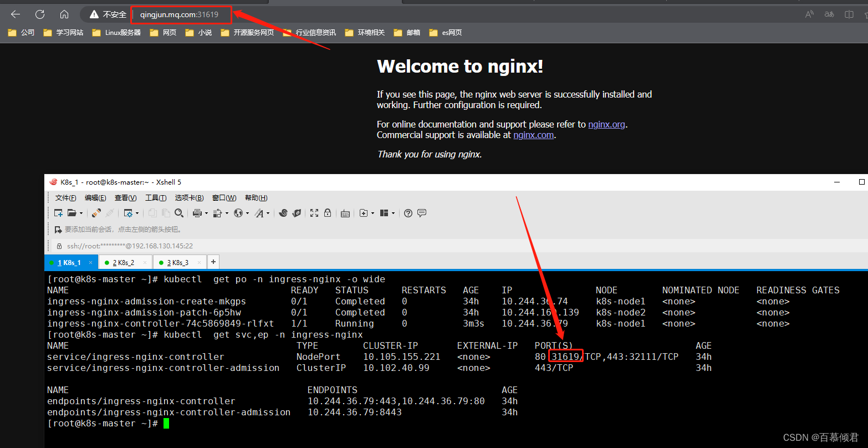The height and width of the screenshot is (448, 868).
Task: Click the browser translate icon
Action: pos(829,14)
